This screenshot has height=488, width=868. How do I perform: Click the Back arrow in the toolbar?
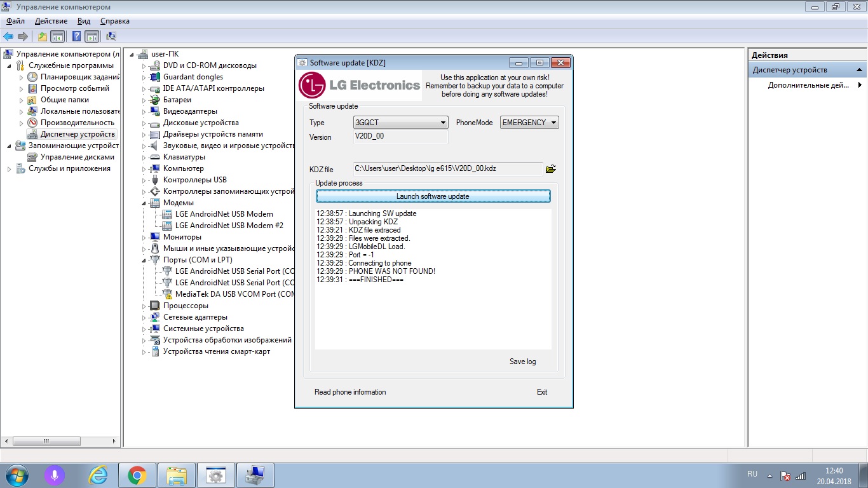point(8,36)
